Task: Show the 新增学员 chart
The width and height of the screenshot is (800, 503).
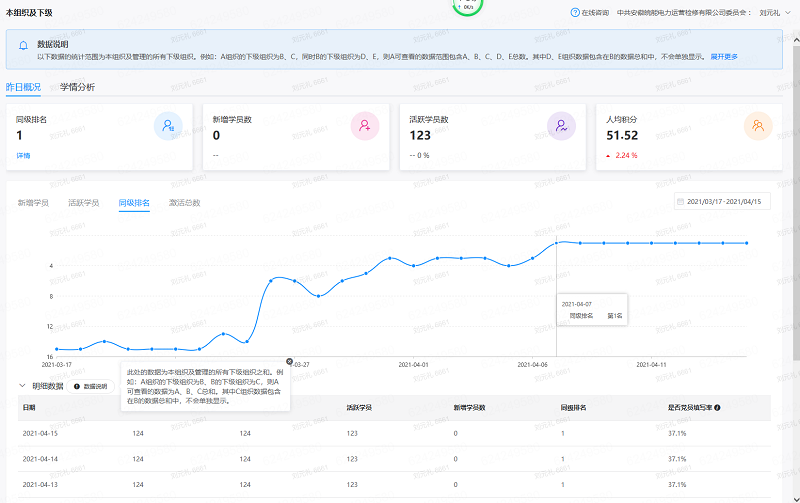Action: pyautogui.click(x=33, y=203)
